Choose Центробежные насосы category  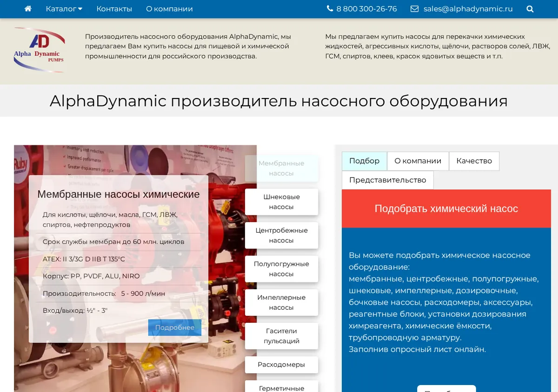281,235
